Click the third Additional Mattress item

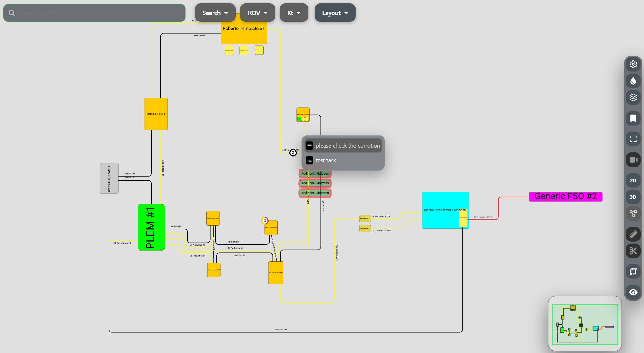(315, 193)
